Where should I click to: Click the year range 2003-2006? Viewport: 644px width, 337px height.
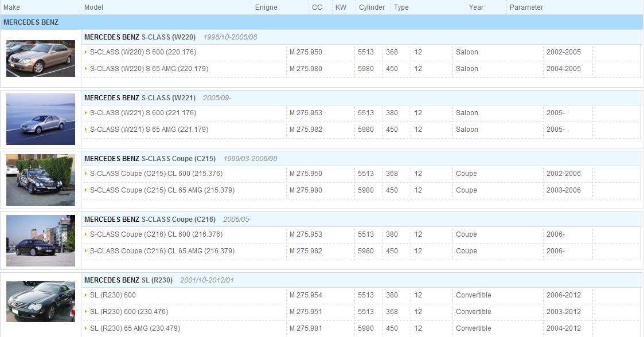(564, 190)
